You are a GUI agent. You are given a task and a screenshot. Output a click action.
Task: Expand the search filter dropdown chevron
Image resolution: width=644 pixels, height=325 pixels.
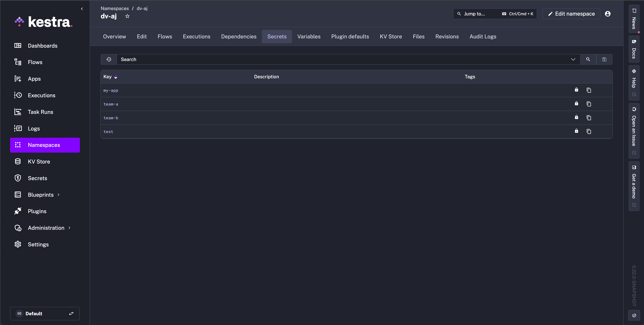tap(573, 60)
